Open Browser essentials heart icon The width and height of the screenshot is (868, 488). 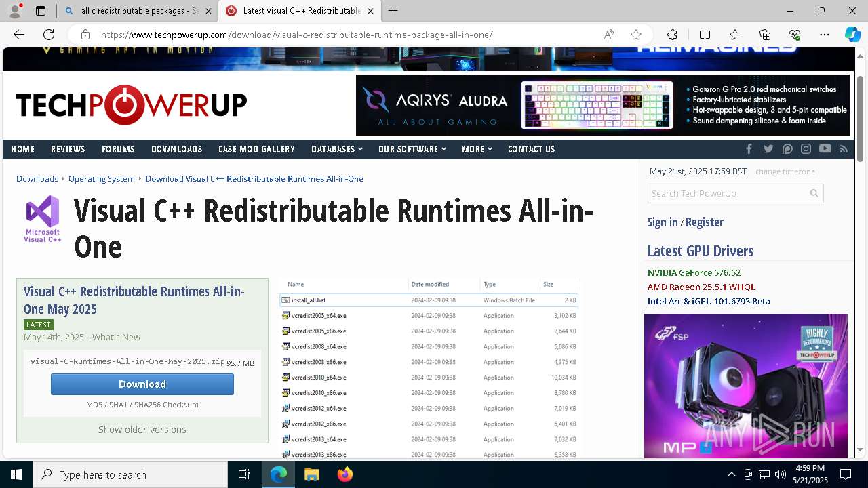(x=795, y=35)
